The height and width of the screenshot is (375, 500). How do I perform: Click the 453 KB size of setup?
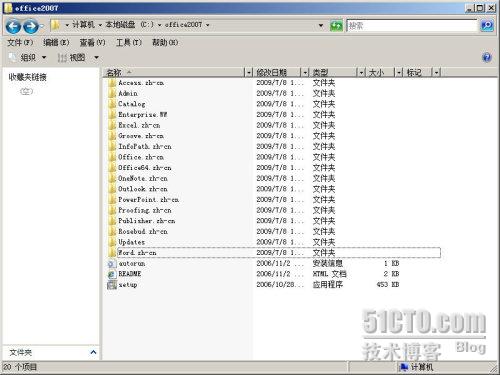tap(388, 285)
